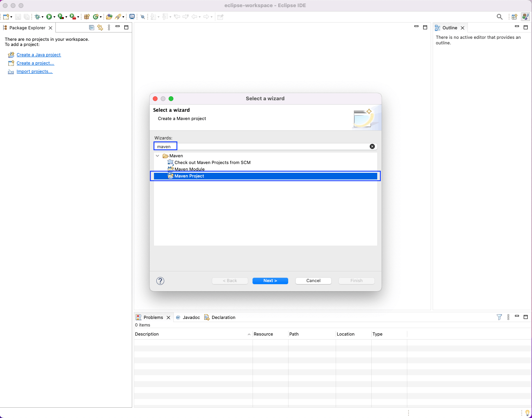Toggle Link with Editor in Package Explorer
The width and height of the screenshot is (532, 418).
point(100,27)
